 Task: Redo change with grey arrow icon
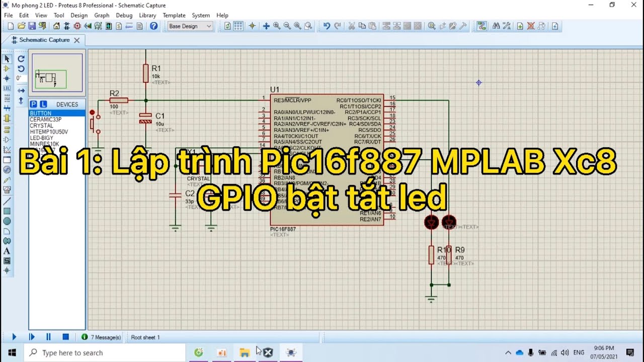pyautogui.click(x=338, y=26)
